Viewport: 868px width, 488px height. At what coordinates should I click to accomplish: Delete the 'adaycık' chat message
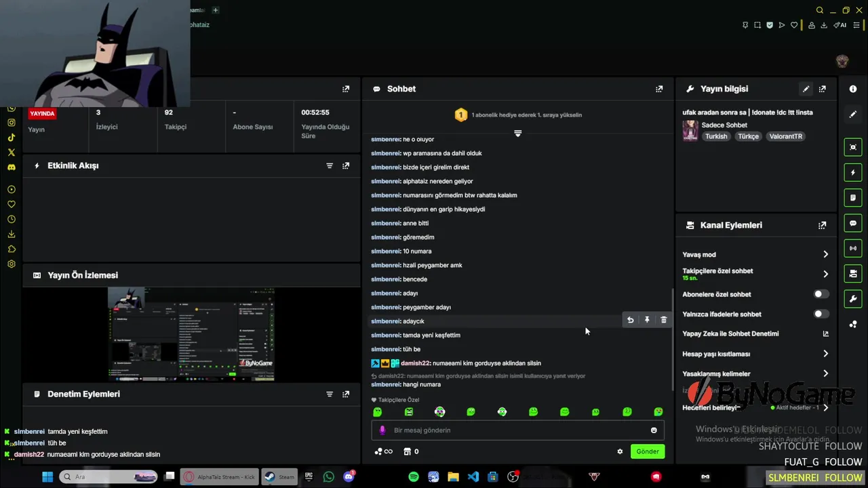point(664,320)
